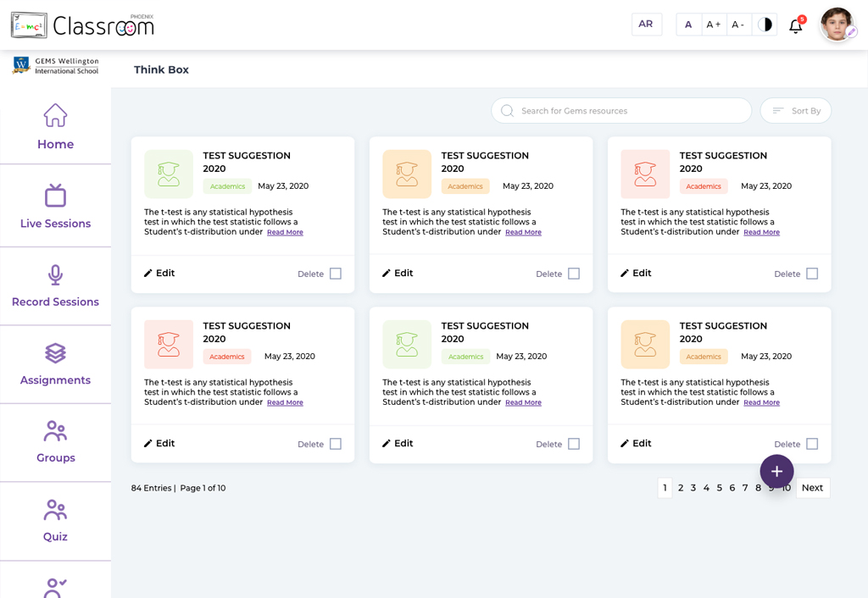868x598 pixels.
Task: Click the GEMS Wellington school logo
Action: [55, 65]
